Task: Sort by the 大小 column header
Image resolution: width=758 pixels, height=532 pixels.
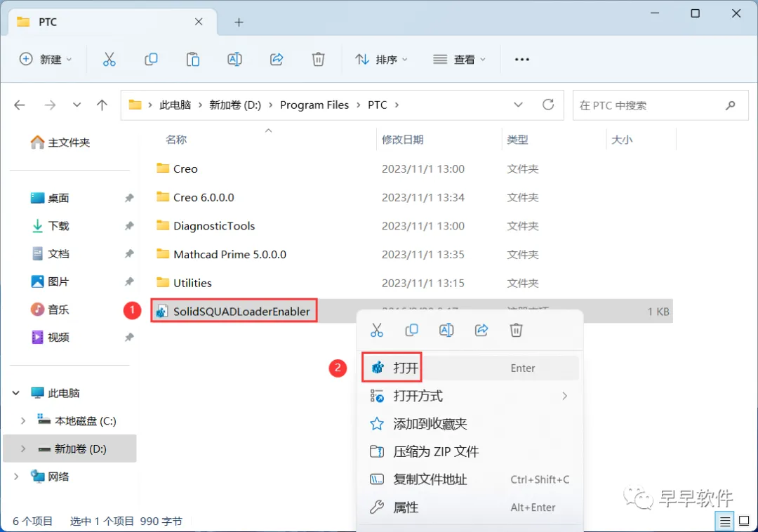Action: 622,140
